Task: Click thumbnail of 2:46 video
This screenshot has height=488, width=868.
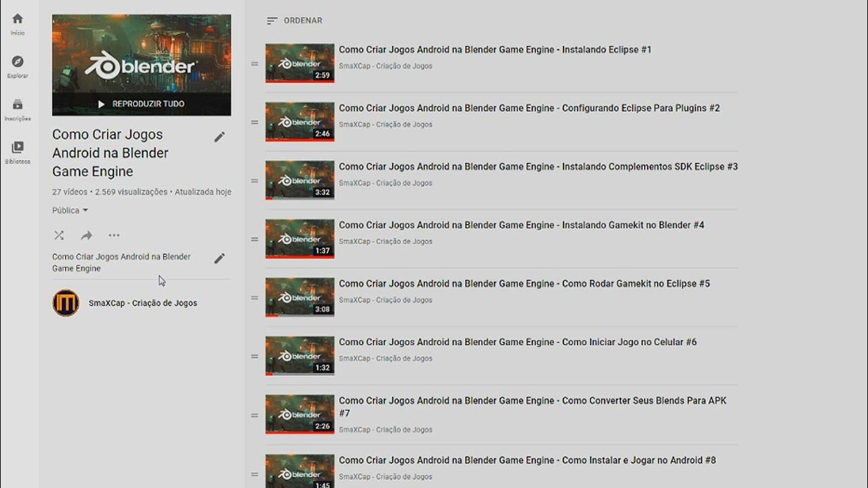Action: (300, 122)
